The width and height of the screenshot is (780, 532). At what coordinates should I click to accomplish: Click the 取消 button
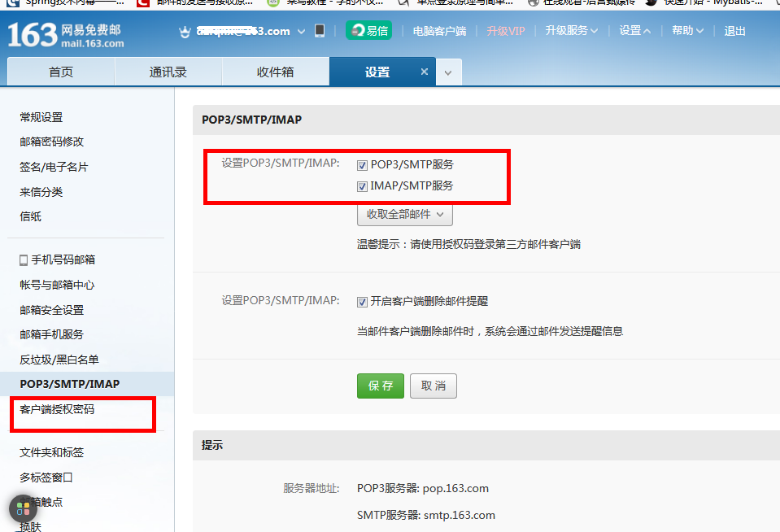point(434,386)
